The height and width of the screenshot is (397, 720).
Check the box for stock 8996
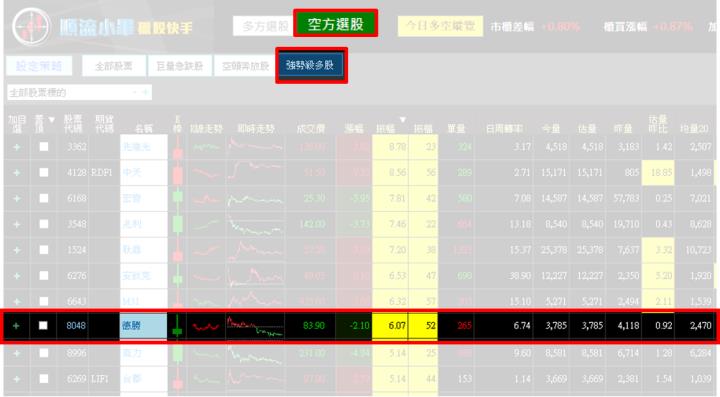[44, 352]
